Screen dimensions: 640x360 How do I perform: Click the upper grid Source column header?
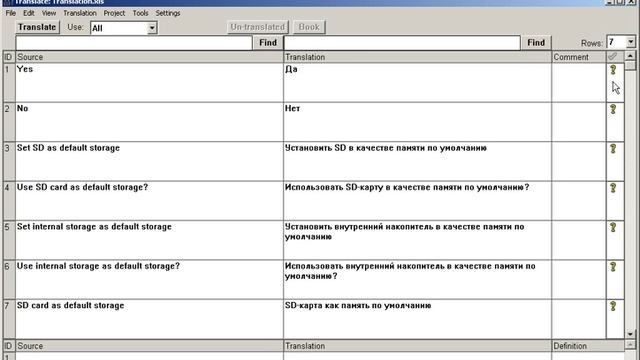pyautogui.click(x=149, y=57)
